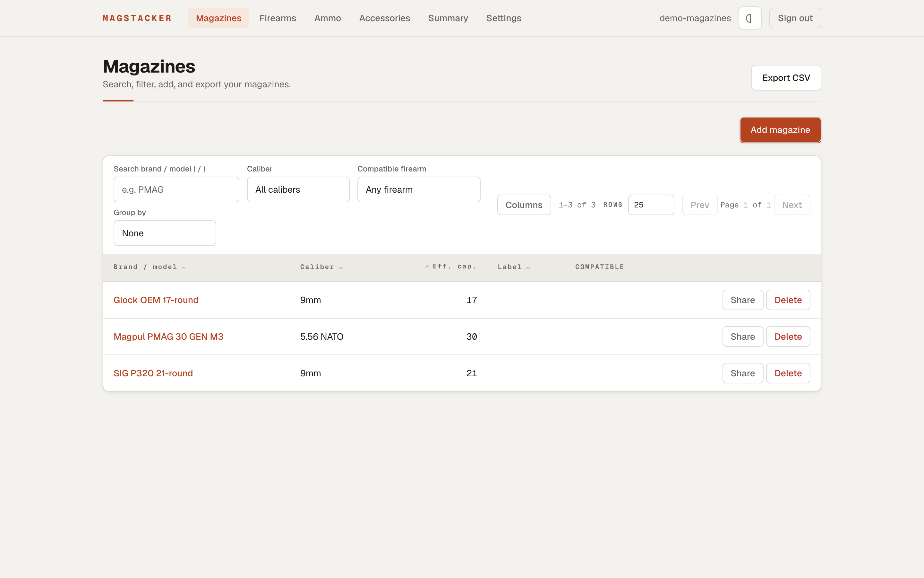This screenshot has width=924, height=578.
Task: Click 'Page 1 of 1' indicator
Action: click(x=745, y=205)
